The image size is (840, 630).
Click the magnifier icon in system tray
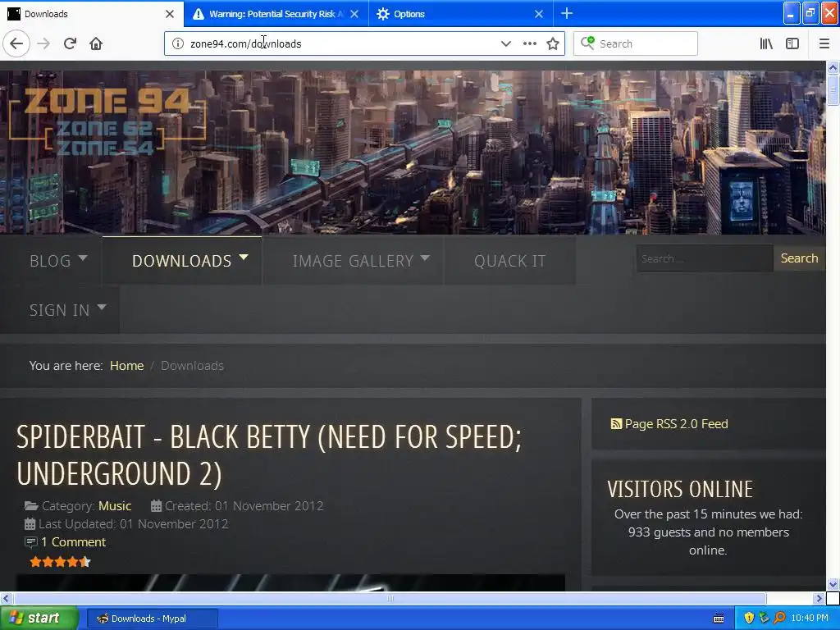(x=779, y=618)
